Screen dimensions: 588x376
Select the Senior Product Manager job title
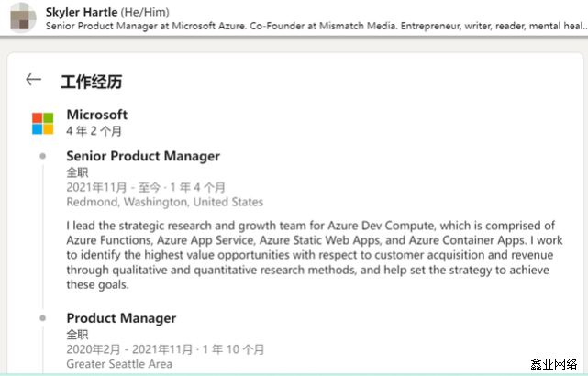click(143, 156)
